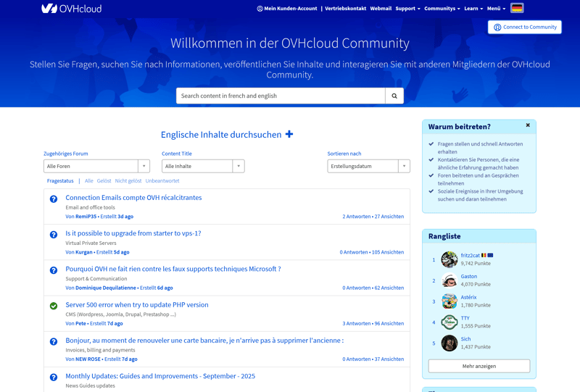Open Vertriebskontakt in top navigation
Screen dimensions: 580x392
click(346, 9)
